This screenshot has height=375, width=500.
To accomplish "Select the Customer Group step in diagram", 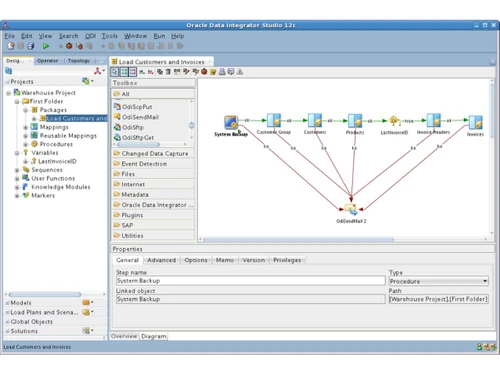I will 274,121.
